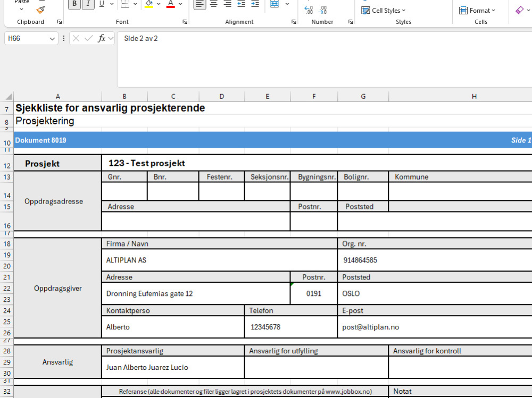The width and height of the screenshot is (532, 398).
Task: Click 'Oppdragsadresse' label cell
Action: coord(57,201)
